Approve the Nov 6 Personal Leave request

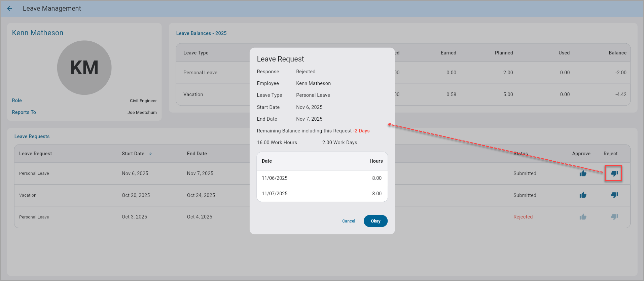point(583,173)
